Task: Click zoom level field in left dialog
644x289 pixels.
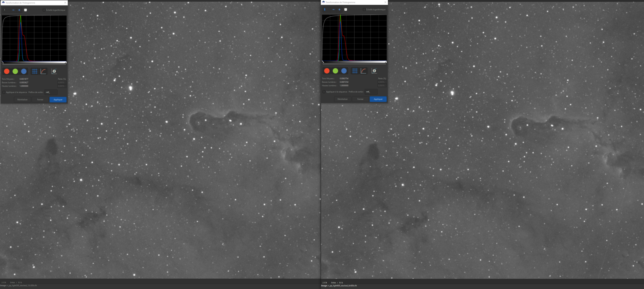Action: pyautogui.click(x=6, y=10)
